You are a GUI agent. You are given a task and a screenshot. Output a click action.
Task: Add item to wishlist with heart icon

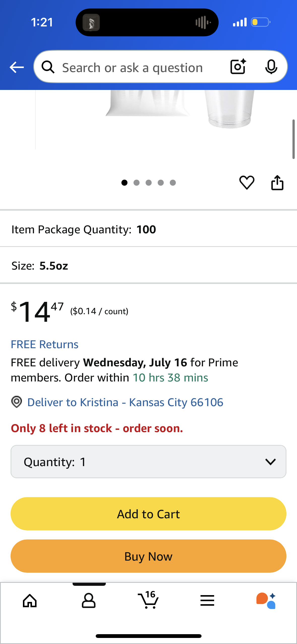click(x=247, y=182)
